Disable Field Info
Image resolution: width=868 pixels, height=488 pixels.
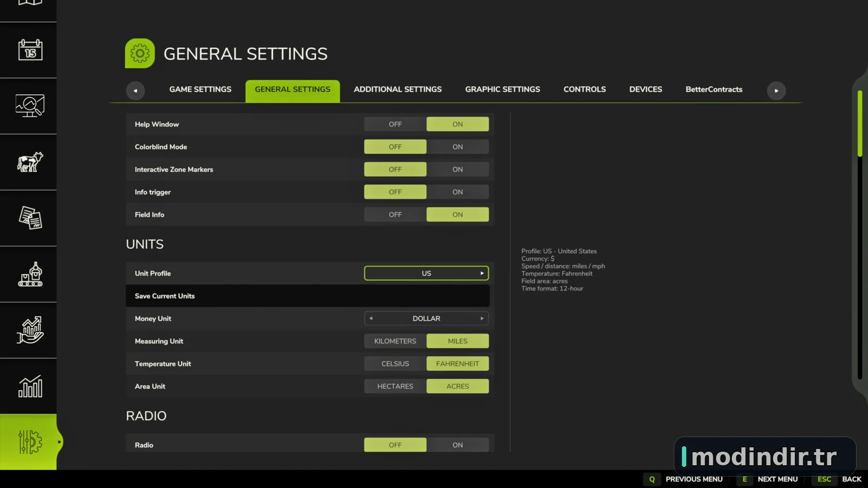pyautogui.click(x=395, y=215)
